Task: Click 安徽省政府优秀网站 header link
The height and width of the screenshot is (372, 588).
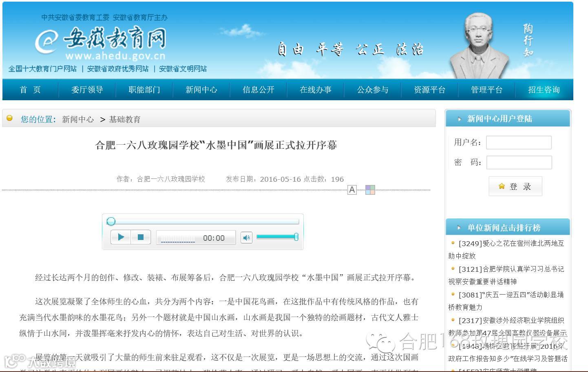Action: pos(118,69)
